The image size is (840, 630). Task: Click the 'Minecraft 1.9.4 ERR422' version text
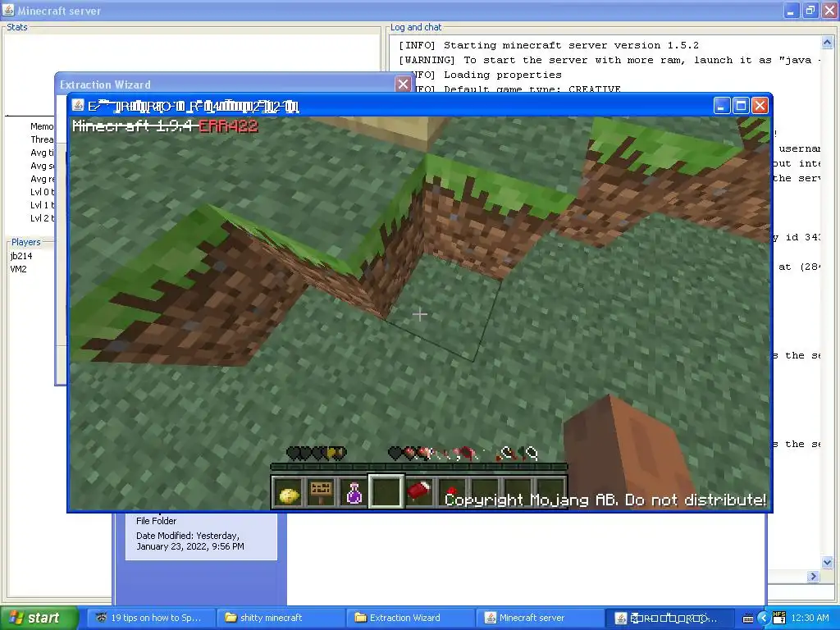(x=165, y=126)
